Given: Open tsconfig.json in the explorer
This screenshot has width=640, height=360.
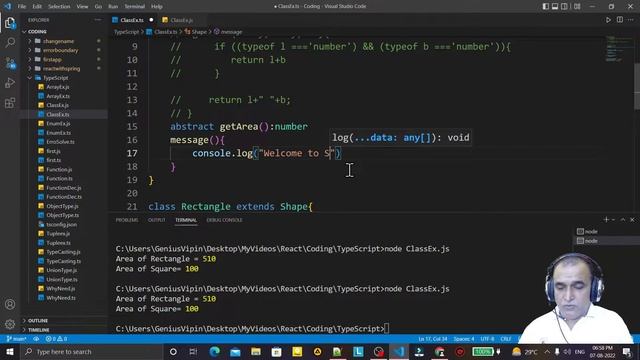Looking at the screenshot, I should click(x=61, y=224).
